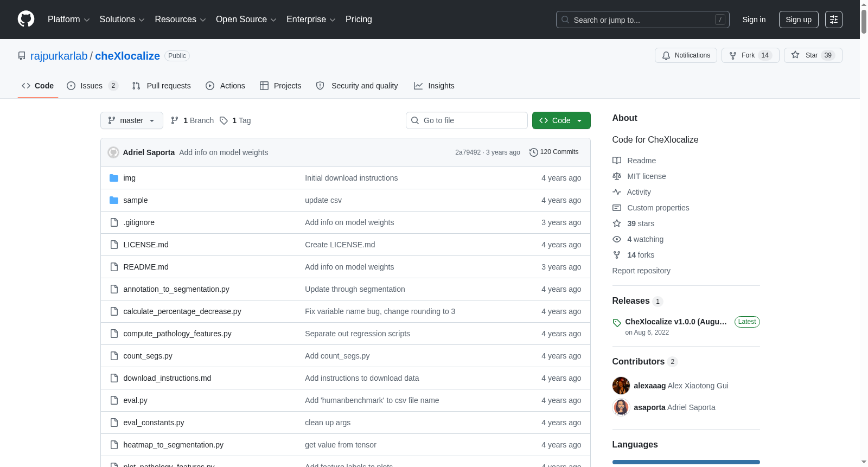
Task: Click the star icon beside 39 stars
Action: point(617,223)
